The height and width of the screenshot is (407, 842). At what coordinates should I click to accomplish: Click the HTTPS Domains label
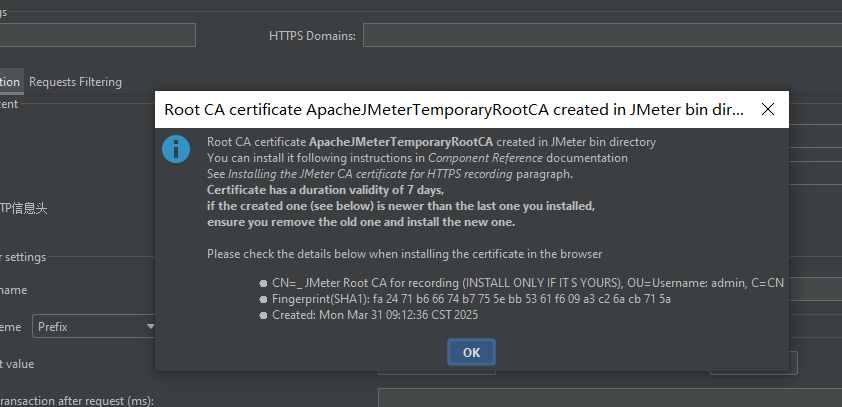[x=313, y=36]
